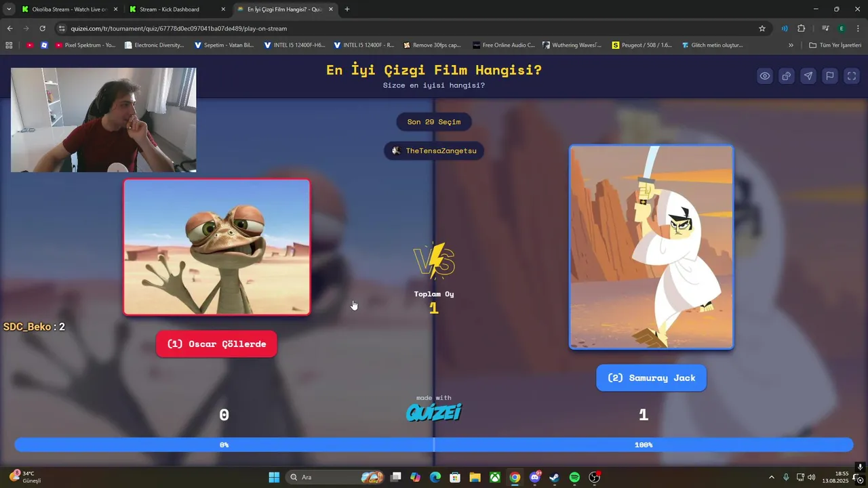Open Task View on taskbar
The height and width of the screenshot is (488, 868).
(x=396, y=477)
